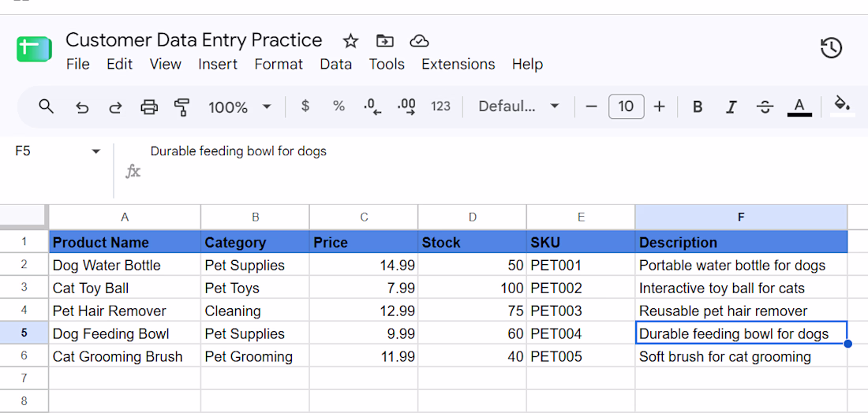
Task: Decrease decimal places
Action: pyautogui.click(x=372, y=106)
